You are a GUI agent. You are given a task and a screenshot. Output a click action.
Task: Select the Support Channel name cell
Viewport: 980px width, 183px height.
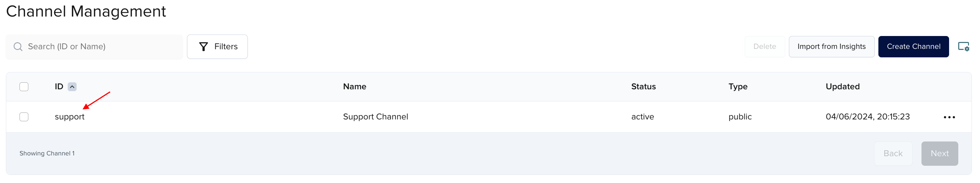click(375, 117)
